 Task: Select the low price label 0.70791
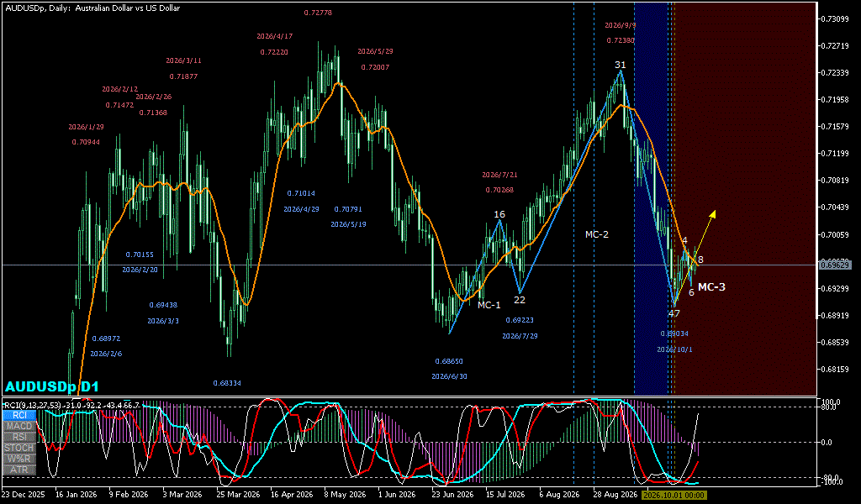[348, 209]
